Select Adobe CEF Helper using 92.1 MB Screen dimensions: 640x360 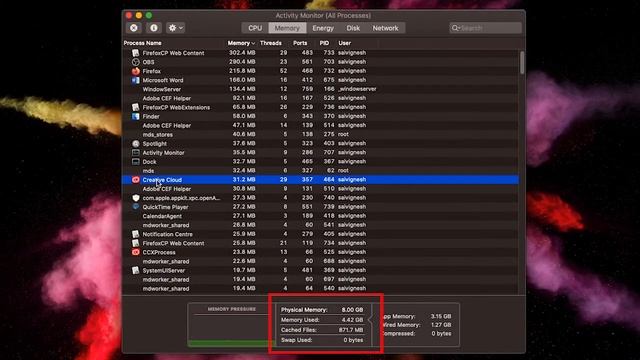[320, 98]
